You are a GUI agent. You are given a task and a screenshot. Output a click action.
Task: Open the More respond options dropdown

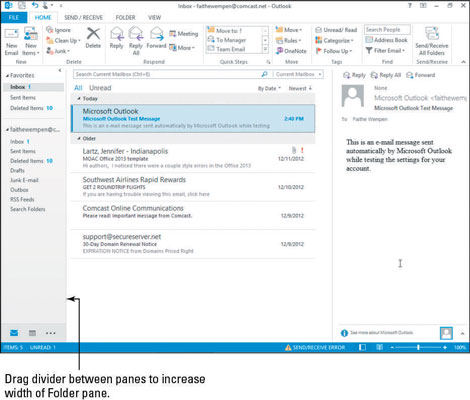[182, 48]
